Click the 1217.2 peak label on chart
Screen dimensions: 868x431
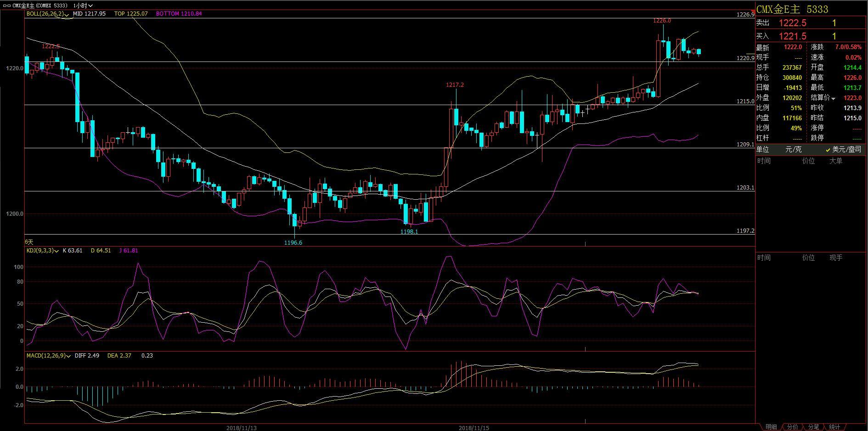click(455, 85)
